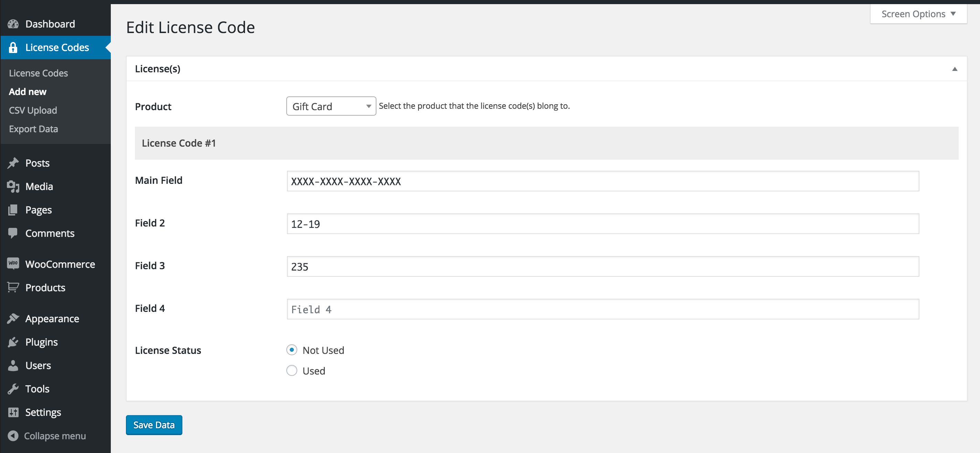The height and width of the screenshot is (453, 980).
Task: Collapse the License(s) panel with arrow
Action: [955, 69]
